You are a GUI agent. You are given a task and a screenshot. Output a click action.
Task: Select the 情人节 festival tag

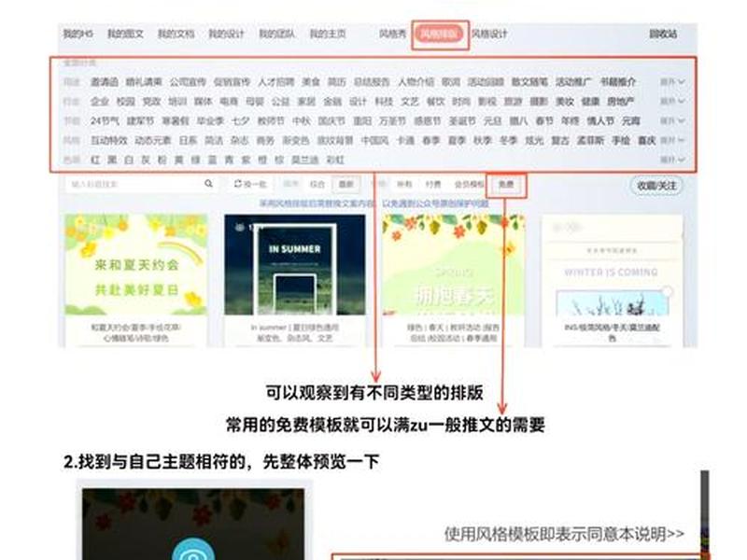click(x=600, y=121)
